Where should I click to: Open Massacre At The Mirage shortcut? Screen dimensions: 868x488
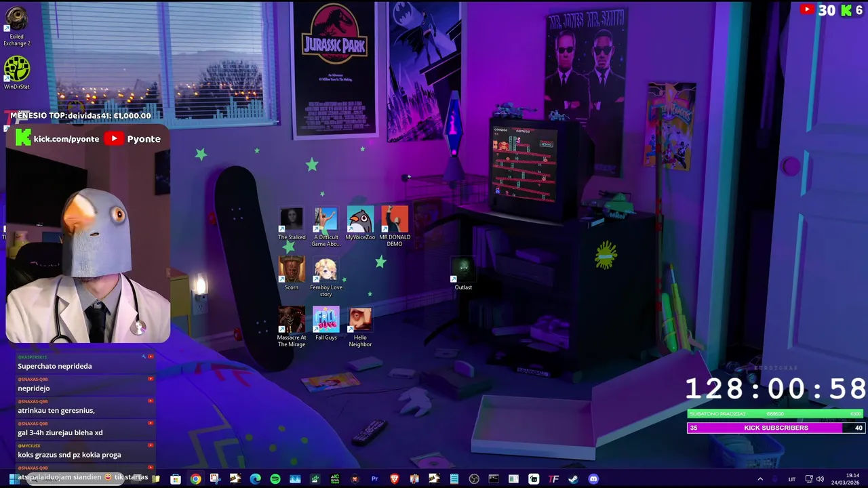(x=292, y=327)
